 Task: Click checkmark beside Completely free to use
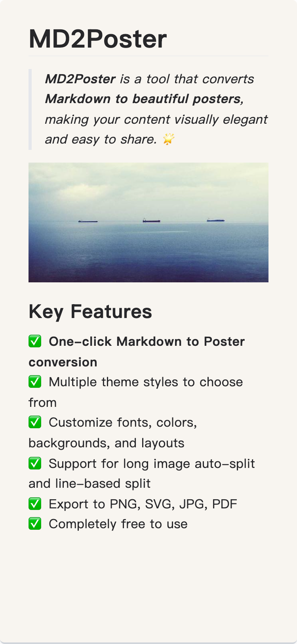coord(35,523)
